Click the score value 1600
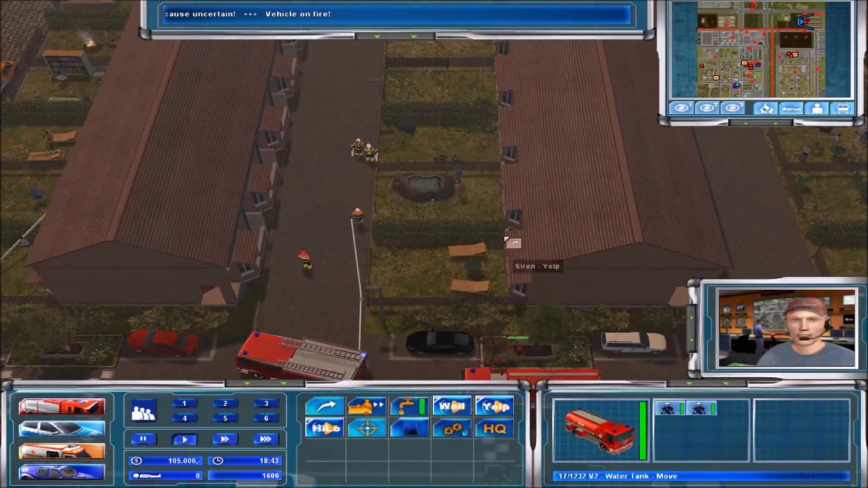Viewport: 868px width, 488px height. pos(245,475)
